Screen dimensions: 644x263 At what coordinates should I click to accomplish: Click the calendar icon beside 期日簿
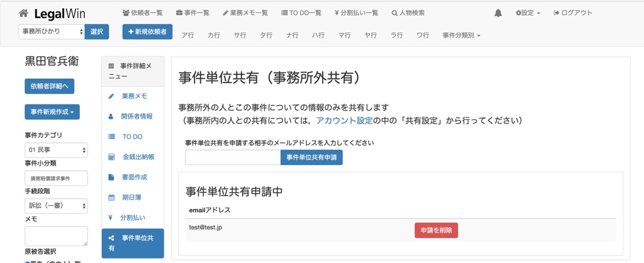111,197
